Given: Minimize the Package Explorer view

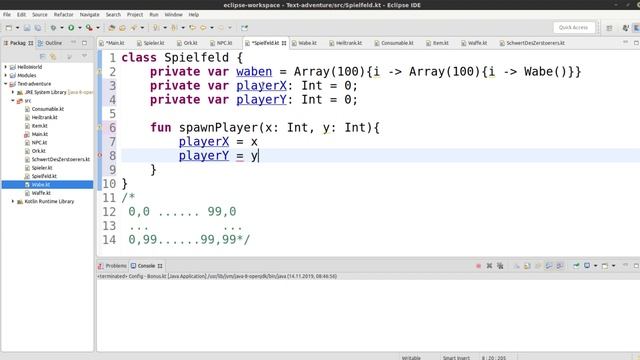Looking at the screenshot, I should (73, 42).
